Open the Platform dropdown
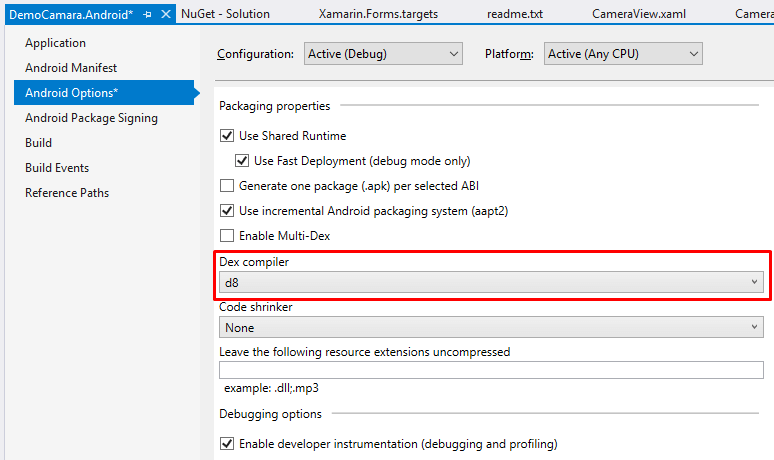This screenshot has height=460, width=774. coord(623,54)
